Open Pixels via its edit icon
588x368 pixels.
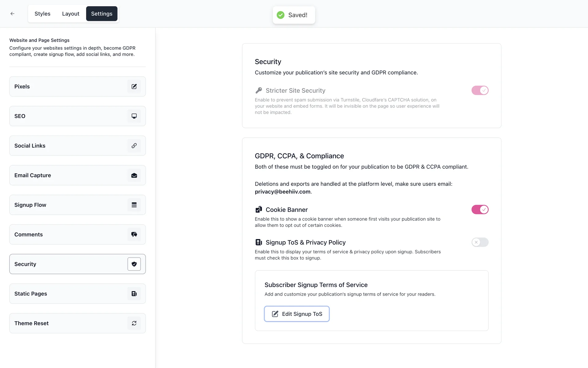point(134,86)
